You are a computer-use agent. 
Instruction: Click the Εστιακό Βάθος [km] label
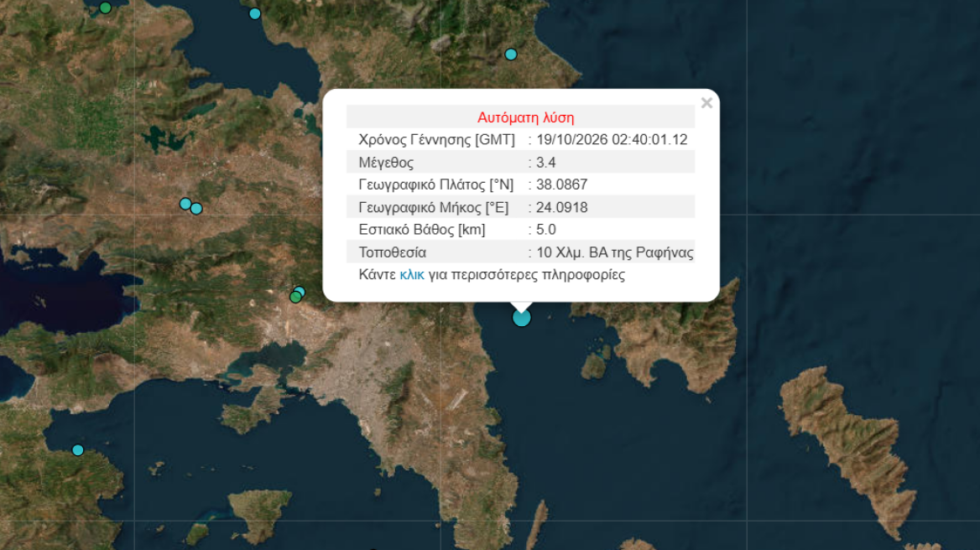pos(421,230)
